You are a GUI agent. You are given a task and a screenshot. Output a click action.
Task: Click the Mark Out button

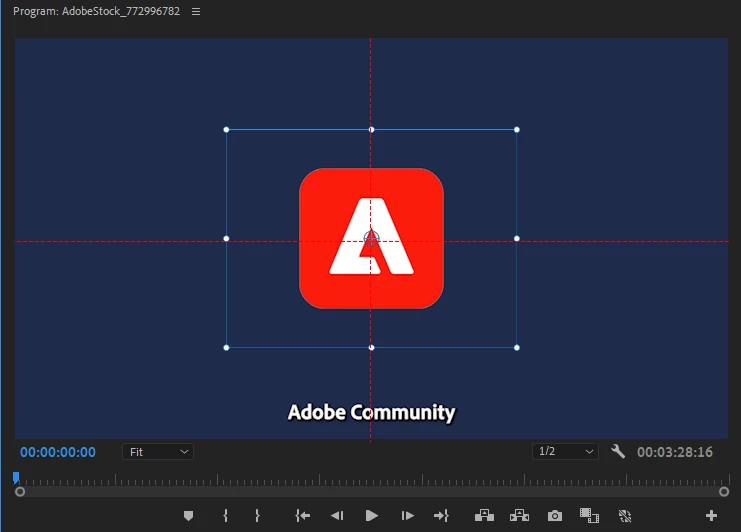click(257, 515)
